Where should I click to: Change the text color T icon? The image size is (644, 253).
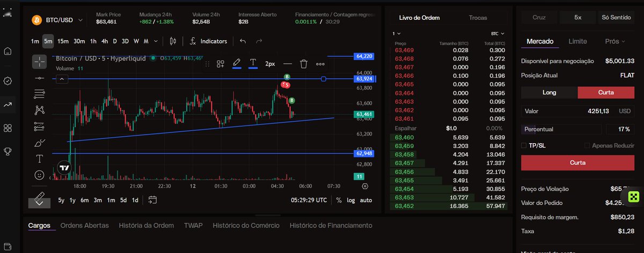253,63
